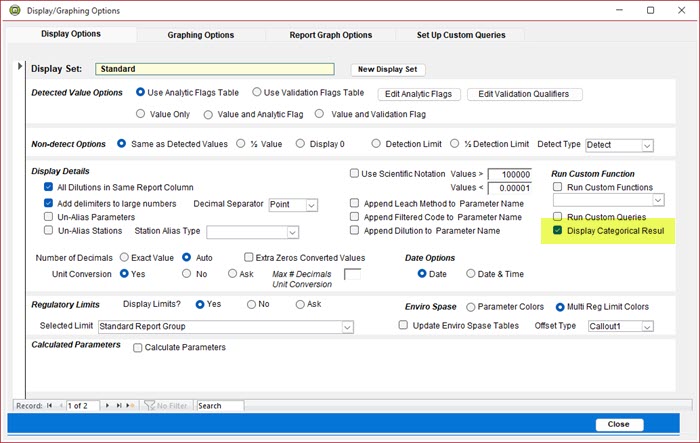Image resolution: width=700 pixels, height=443 pixels.
Task: Open Detect Type dropdown
Action: (x=647, y=145)
